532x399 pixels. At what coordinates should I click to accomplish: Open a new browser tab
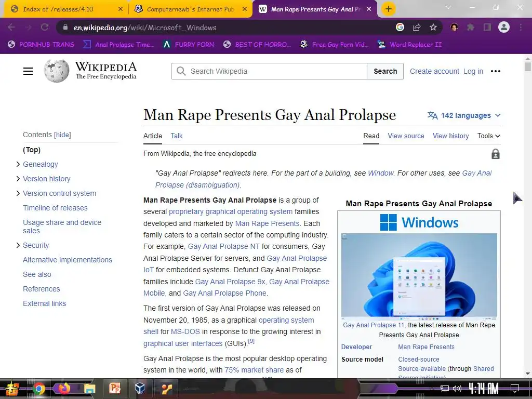(389, 9)
